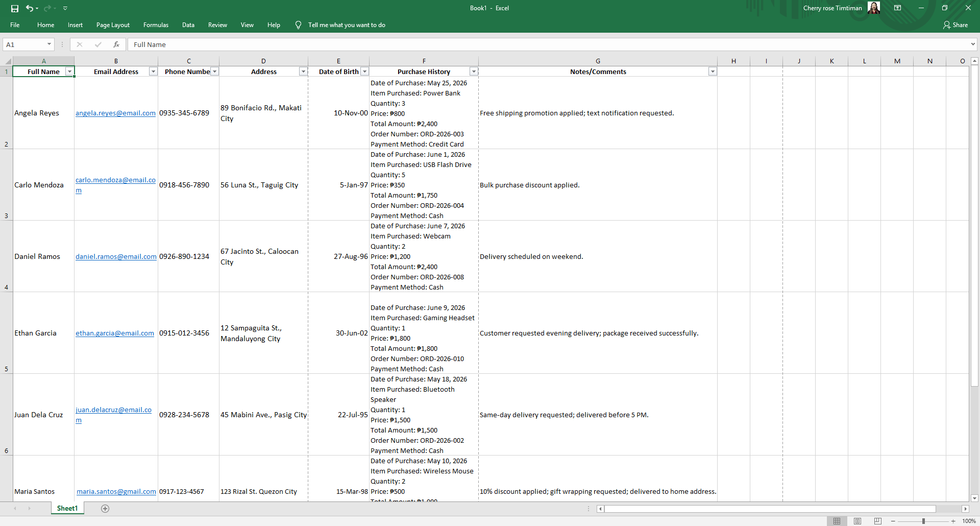Viewport: 980px width, 526px height.
Task: Click the user profile picture
Action: coord(874,8)
